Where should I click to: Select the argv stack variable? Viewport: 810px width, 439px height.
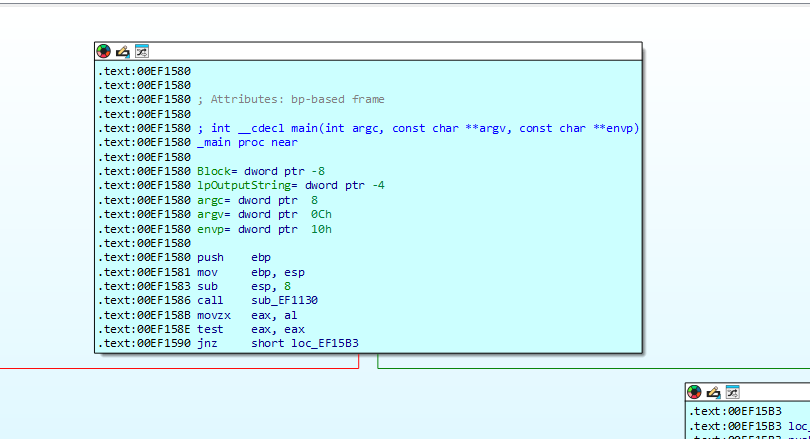click(211, 214)
